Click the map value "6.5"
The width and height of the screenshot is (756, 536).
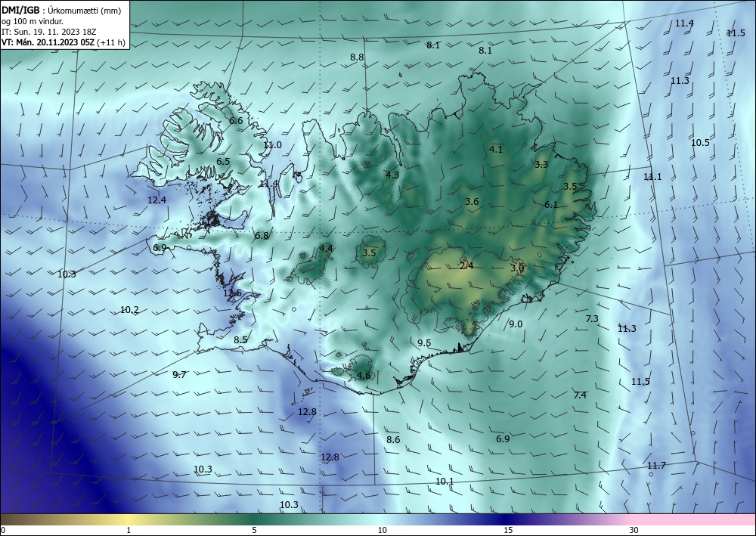click(223, 162)
